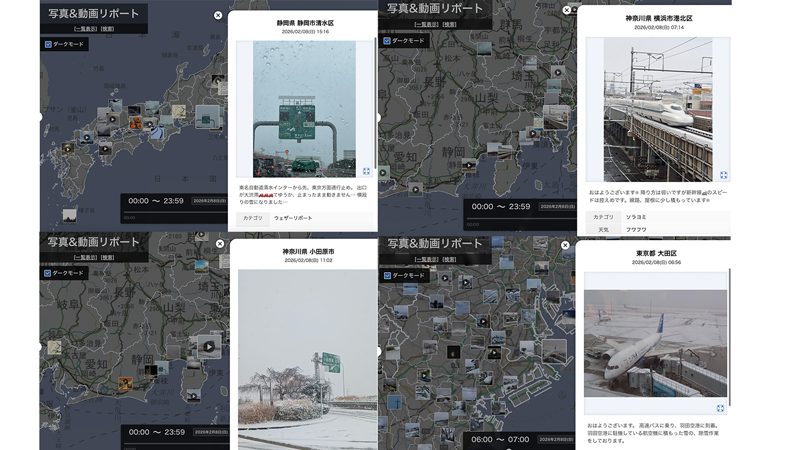Expand the Shinkansen photo to fullscreen
Viewport: 800px width, 450px height.
[723, 175]
